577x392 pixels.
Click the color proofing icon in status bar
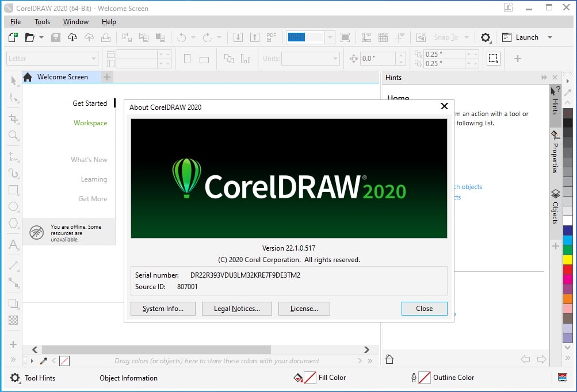(562, 377)
